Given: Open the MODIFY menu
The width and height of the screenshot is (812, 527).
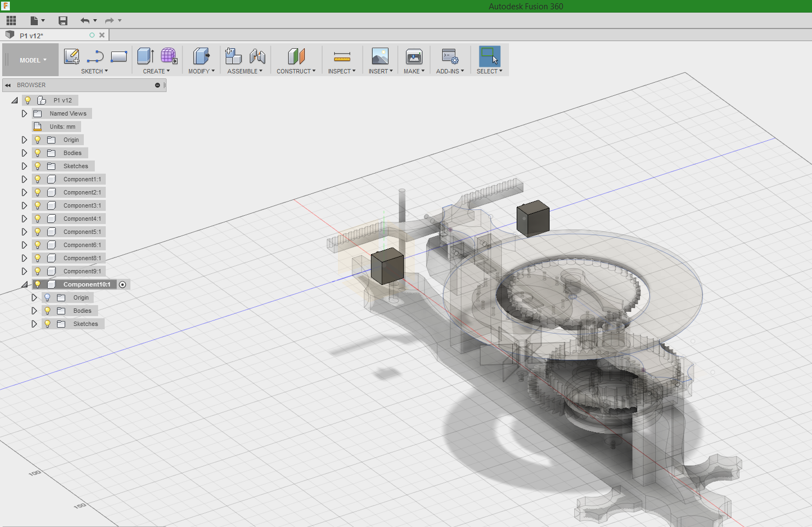Looking at the screenshot, I should point(201,71).
